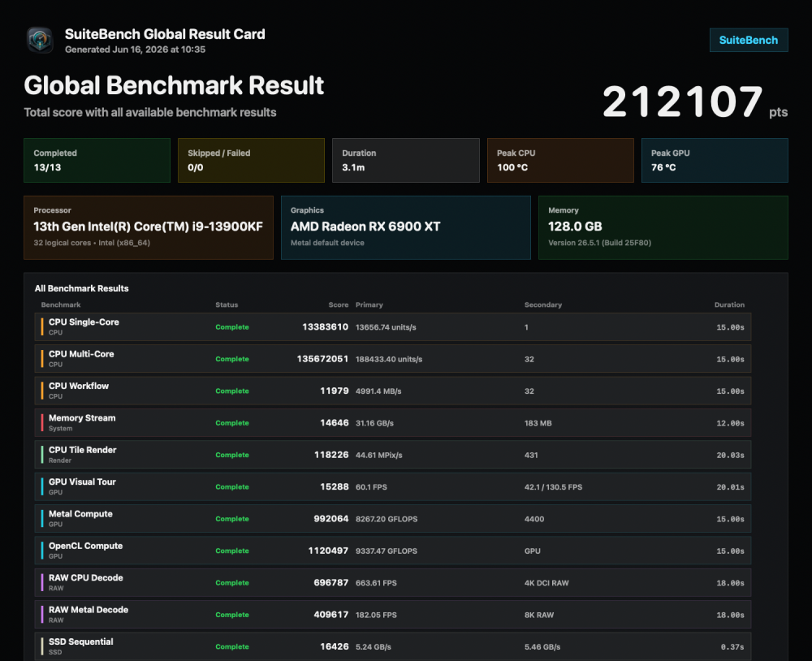Click the '31.16 GB/s' primary value
The height and width of the screenshot is (661, 812).
coord(374,423)
